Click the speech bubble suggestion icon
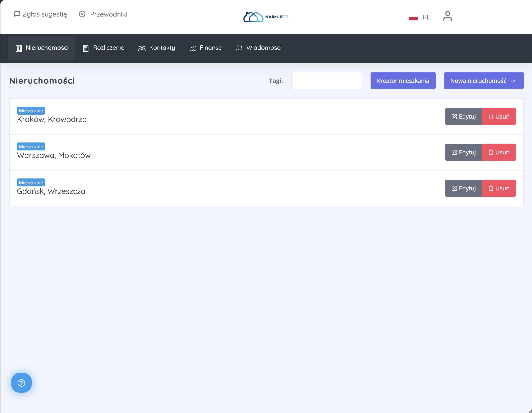 17,14
